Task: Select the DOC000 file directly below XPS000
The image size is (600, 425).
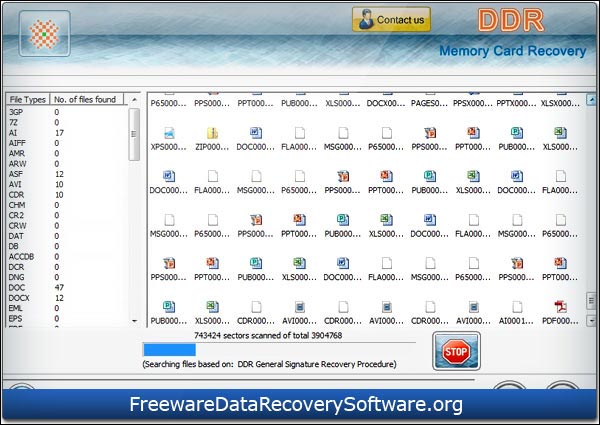Action: 169,176
